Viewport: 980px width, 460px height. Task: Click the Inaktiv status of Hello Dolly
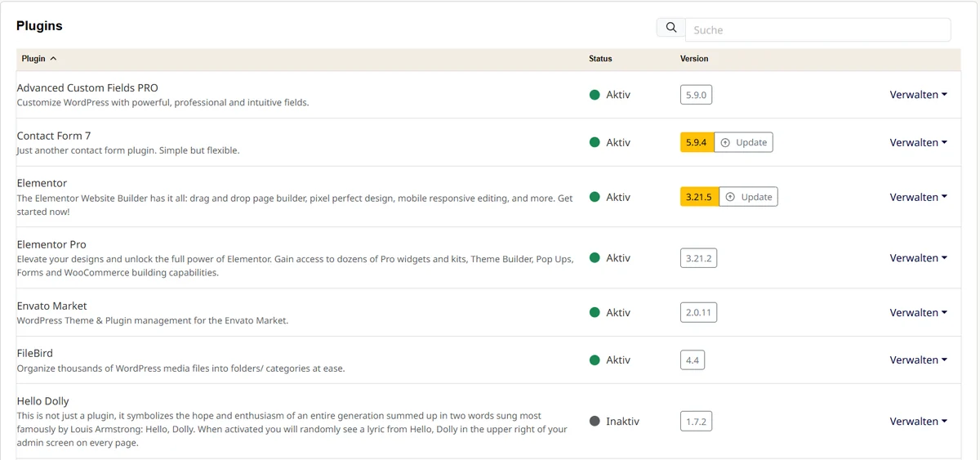tap(614, 422)
